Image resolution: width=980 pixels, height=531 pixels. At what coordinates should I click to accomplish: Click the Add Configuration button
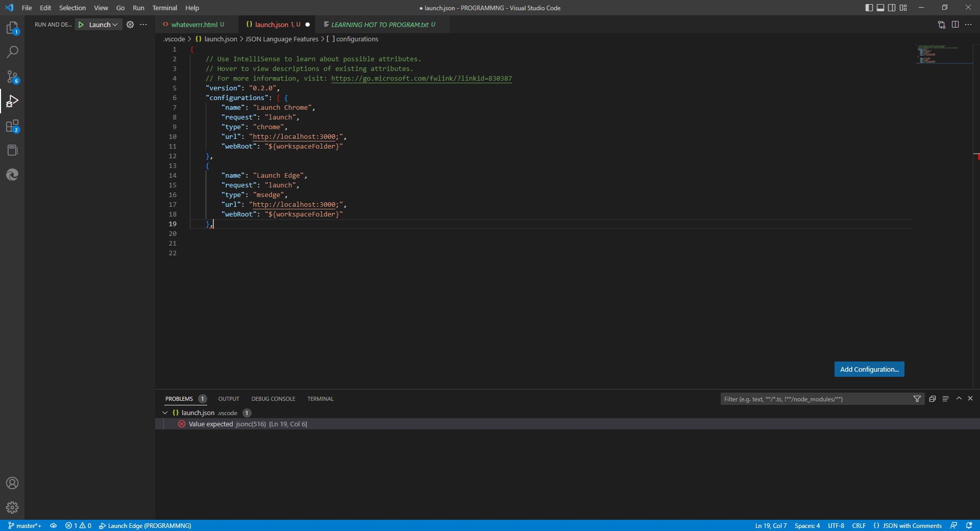[868, 369]
